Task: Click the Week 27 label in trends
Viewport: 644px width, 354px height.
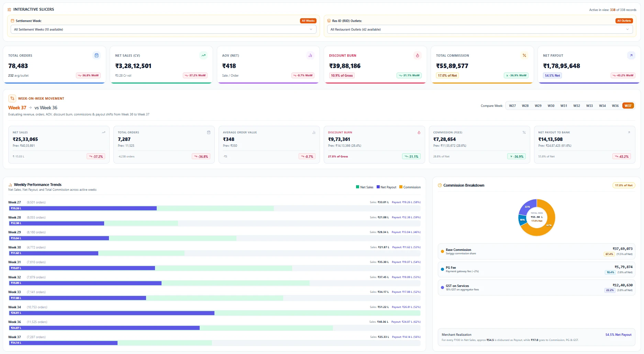Action: pos(14,202)
